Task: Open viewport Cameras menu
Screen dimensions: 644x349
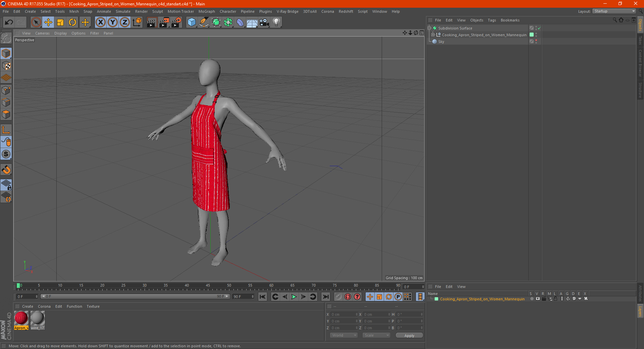Action: point(42,33)
